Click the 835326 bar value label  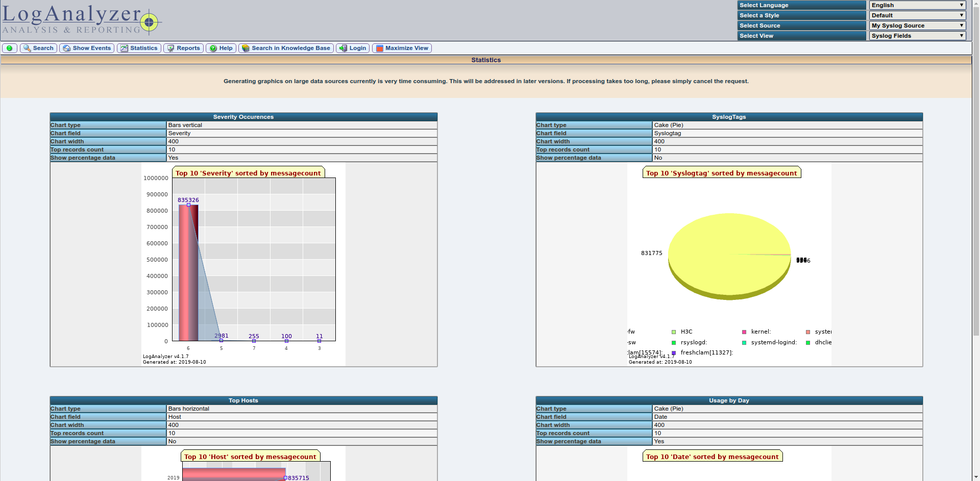(x=188, y=200)
